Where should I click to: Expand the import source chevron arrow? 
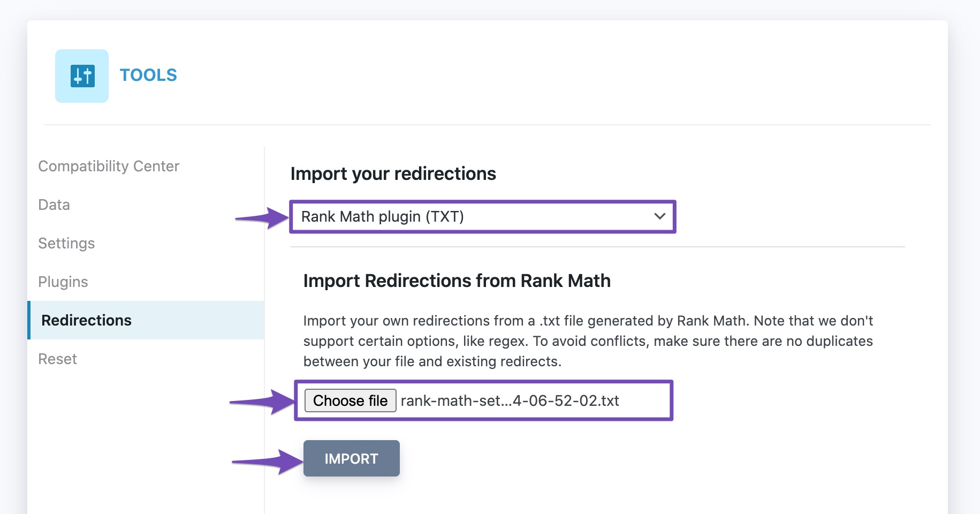659,216
